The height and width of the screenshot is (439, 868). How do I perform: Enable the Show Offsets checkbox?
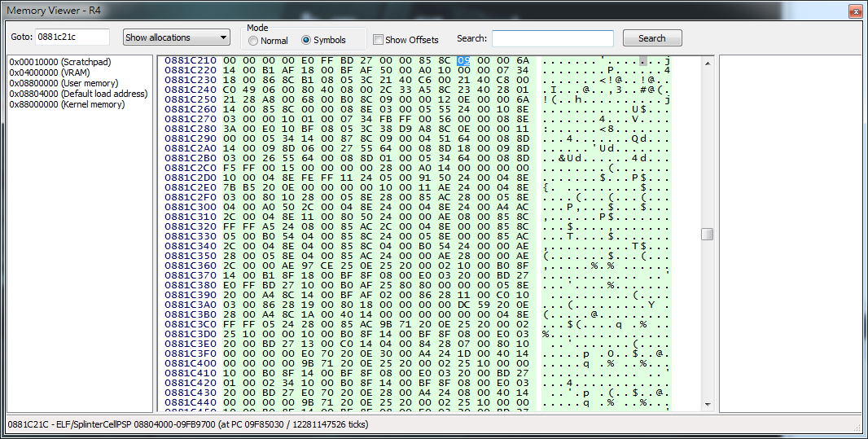(x=378, y=39)
